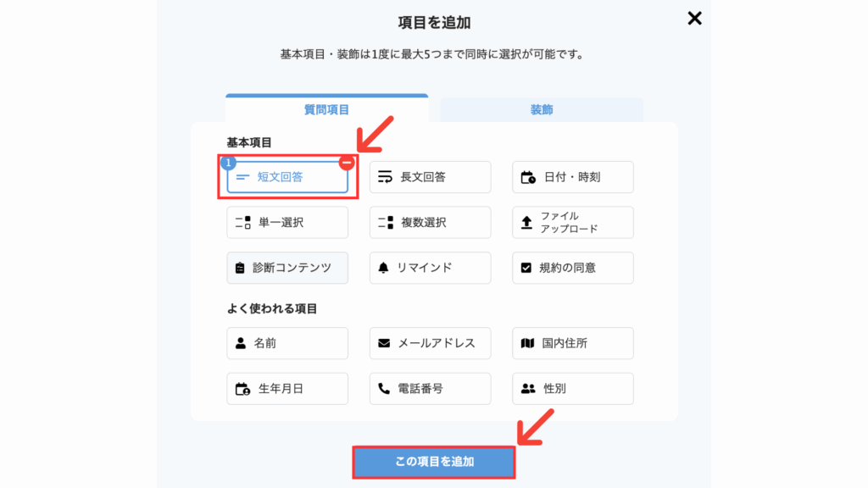This screenshot has width=868, height=488.
Task: Pick the 複数選択 checkbox-style icon
Action: (386, 223)
